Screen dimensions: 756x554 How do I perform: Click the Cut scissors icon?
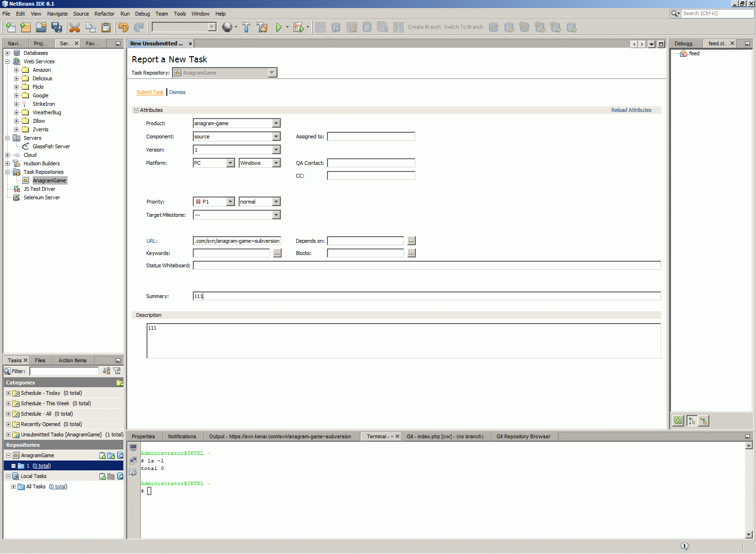pyautogui.click(x=75, y=27)
